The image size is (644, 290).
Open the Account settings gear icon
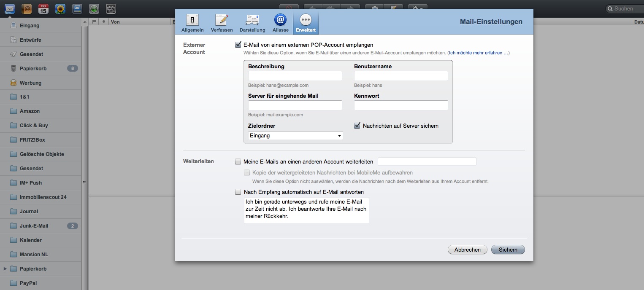click(111, 8)
